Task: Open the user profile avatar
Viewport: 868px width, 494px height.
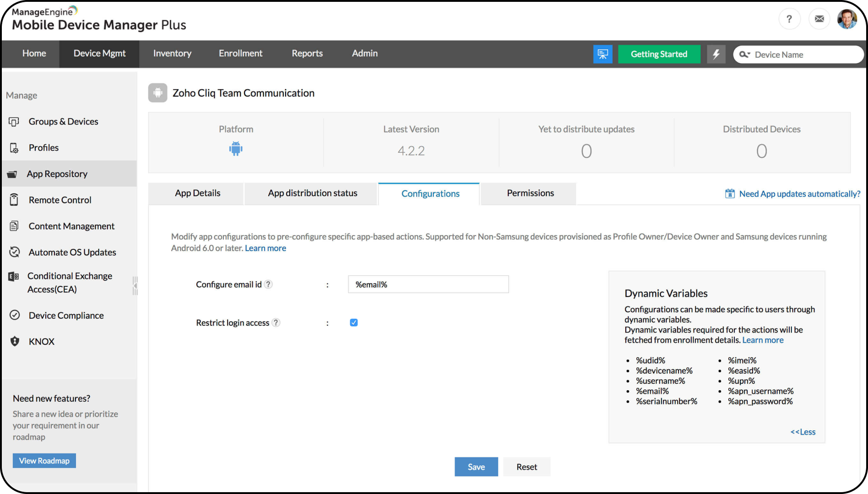Action: tap(847, 19)
